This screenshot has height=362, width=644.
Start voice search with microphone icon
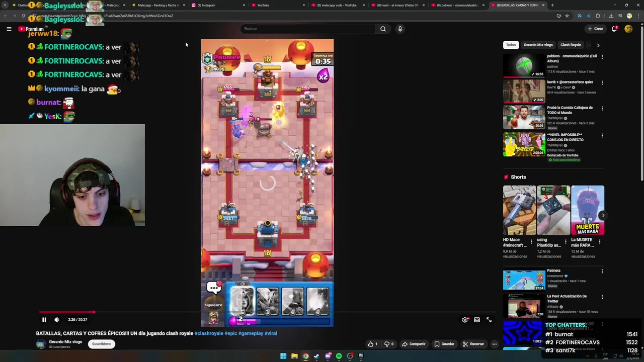click(x=400, y=29)
